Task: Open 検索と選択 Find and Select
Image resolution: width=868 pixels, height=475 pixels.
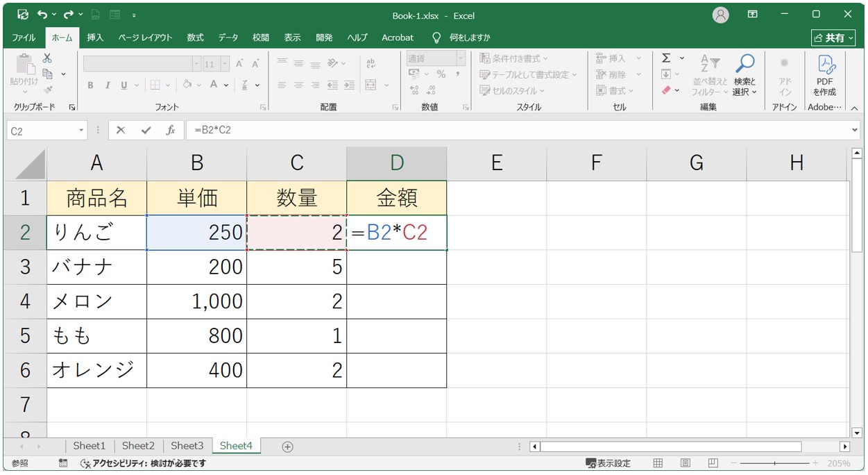Action: [745, 75]
